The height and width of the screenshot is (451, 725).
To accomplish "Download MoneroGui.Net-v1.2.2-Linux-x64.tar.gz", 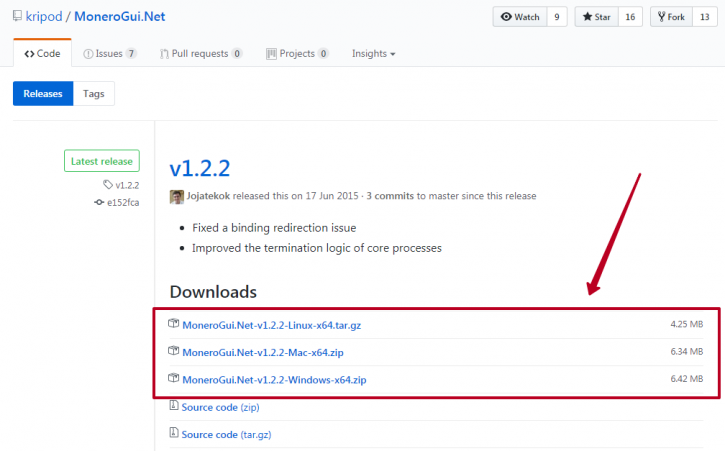I will (x=271, y=325).
